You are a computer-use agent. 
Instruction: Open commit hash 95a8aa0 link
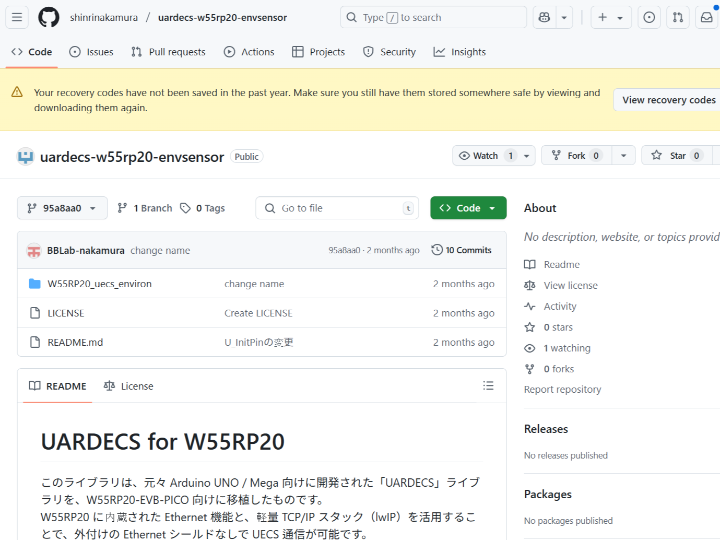(x=344, y=250)
